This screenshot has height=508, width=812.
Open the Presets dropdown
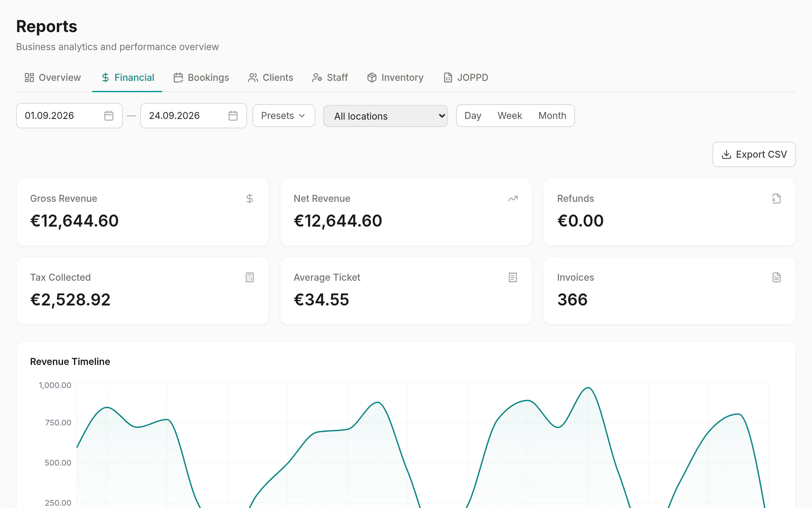point(283,116)
